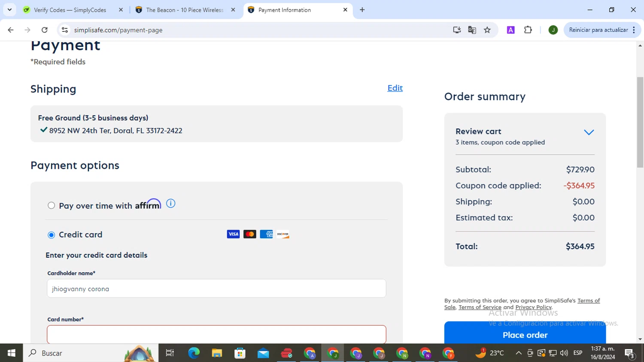644x362 pixels.
Task: Click the Discover card logo
Action: (x=283, y=234)
